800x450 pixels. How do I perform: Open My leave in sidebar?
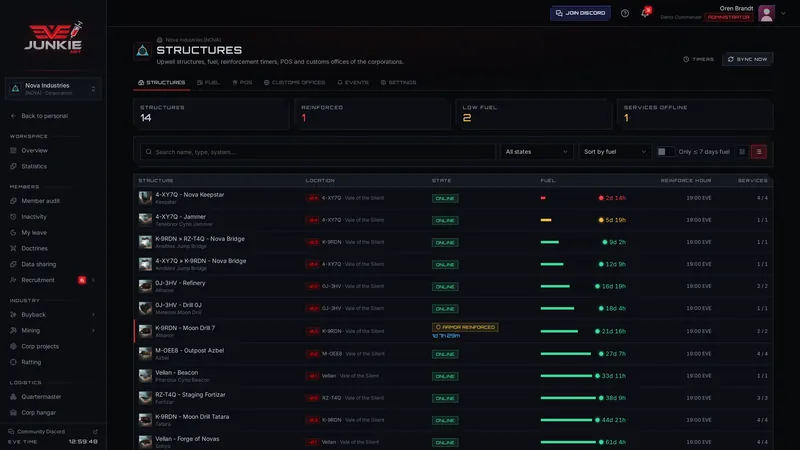tap(34, 233)
